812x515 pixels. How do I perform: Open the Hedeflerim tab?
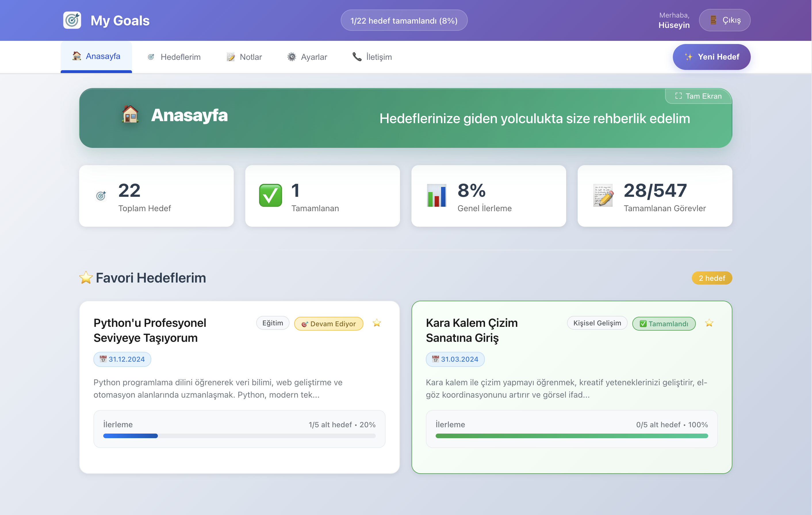tap(180, 57)
